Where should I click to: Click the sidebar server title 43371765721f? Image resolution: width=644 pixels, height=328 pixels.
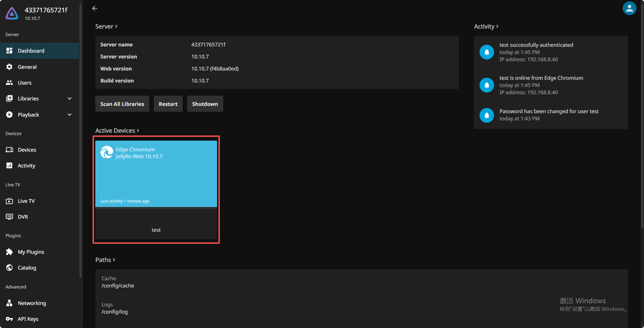tap(46, 10)
